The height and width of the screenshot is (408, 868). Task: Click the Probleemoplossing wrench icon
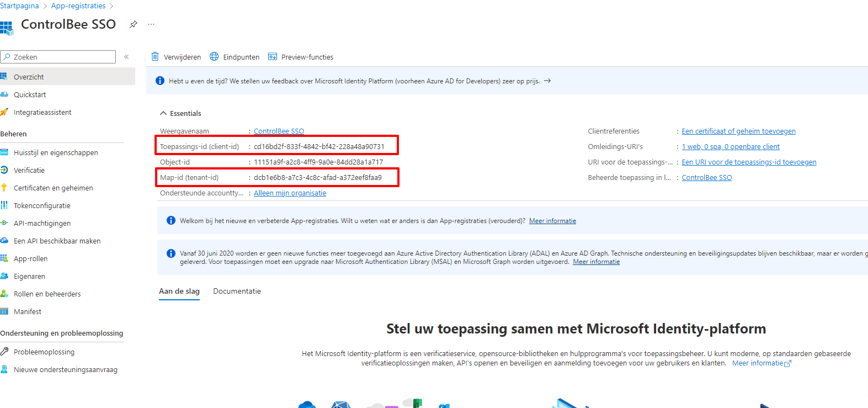[x=4, y=352]
